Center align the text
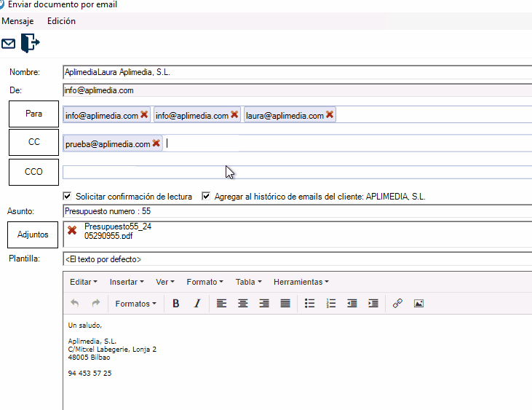Viewport: 532px width, 410px height. 243,304
